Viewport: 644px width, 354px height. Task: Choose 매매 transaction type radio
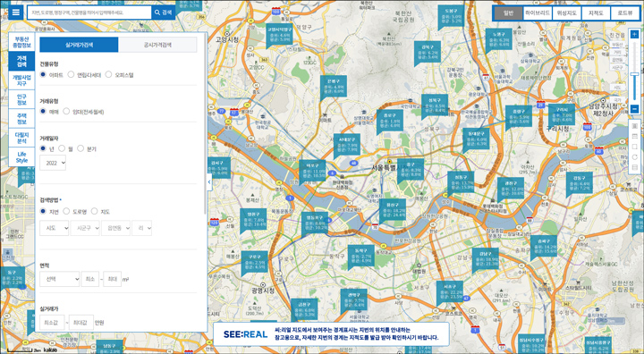(43, 111)
